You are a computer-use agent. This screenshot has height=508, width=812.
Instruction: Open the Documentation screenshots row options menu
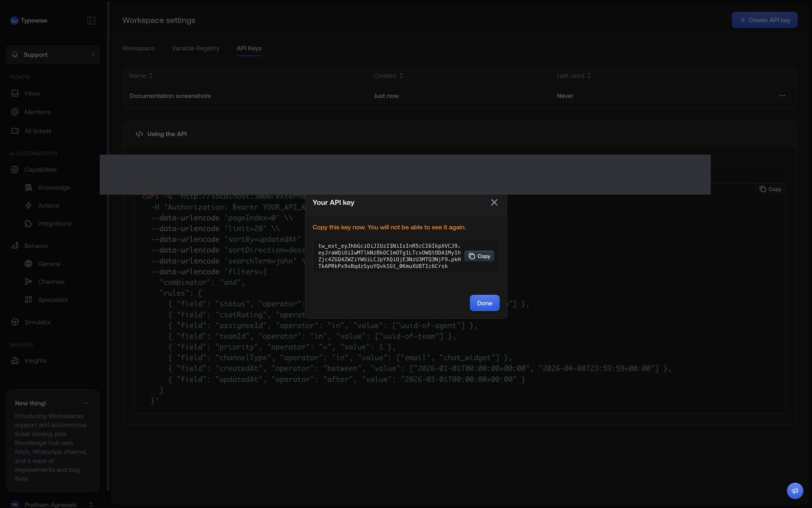(x=782, y=96)
